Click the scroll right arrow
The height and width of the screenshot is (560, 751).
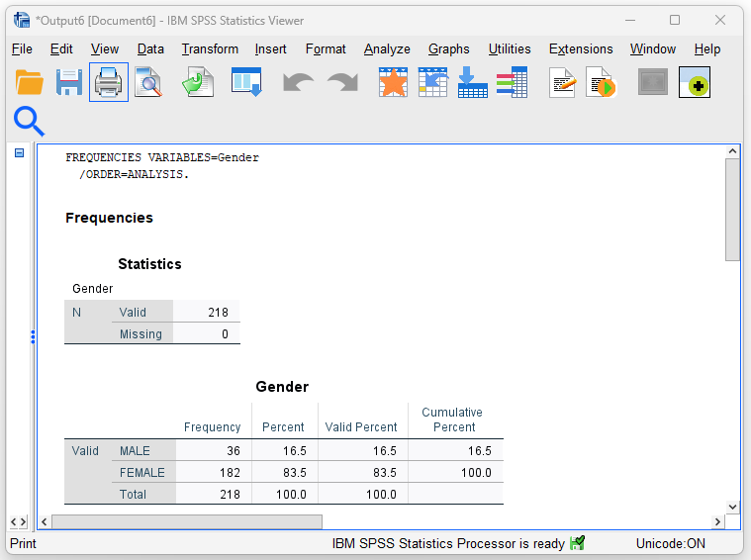(717, 521)
